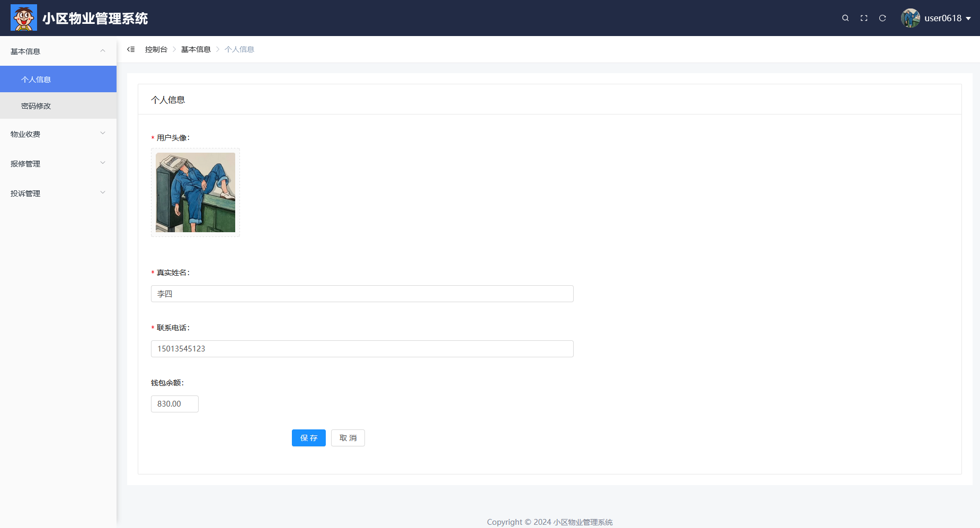
Task: Focus the 真实姓名 input field
Action: [362, 294]
